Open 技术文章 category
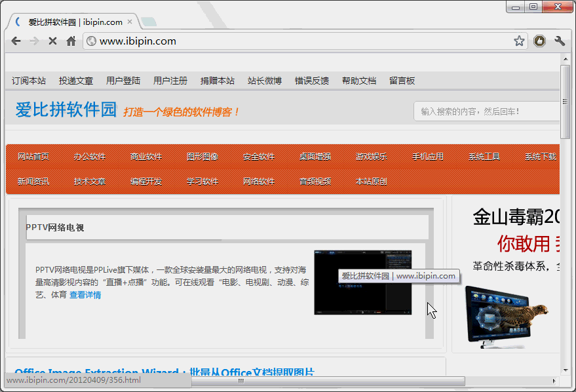 click(90, 181)
